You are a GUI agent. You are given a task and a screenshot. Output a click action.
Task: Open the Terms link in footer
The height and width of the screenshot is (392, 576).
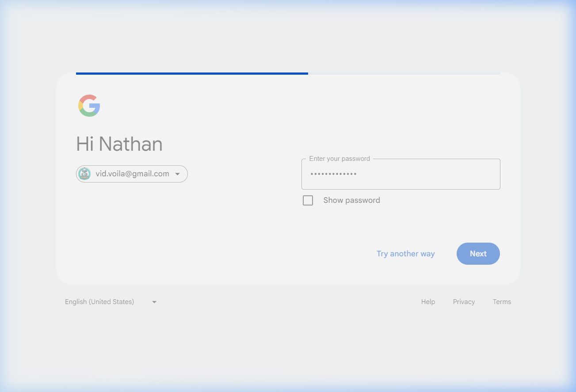pos(502,302)
